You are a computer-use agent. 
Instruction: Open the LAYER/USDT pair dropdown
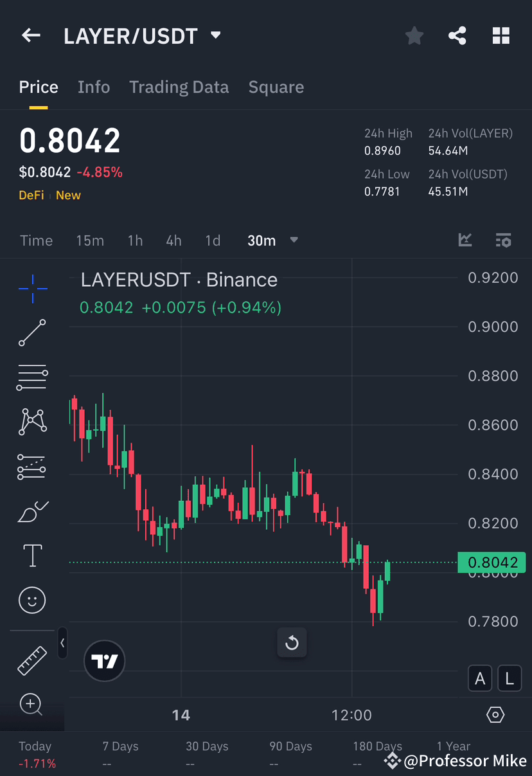pos(215,35)
